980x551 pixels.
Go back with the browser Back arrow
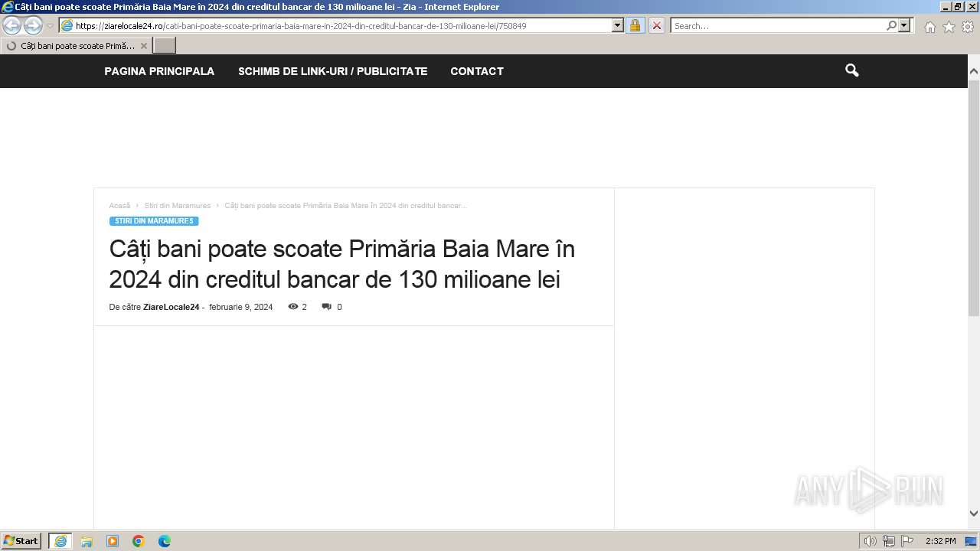[12, 25]
